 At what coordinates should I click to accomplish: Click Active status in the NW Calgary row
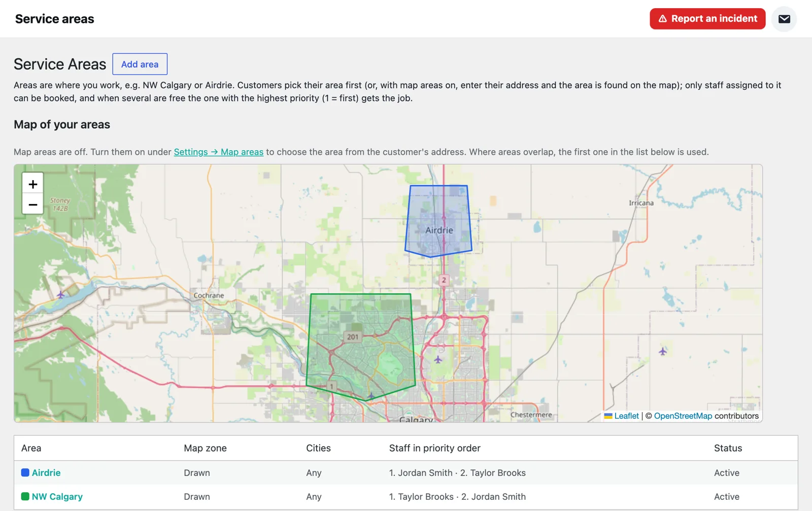[x=727, y=496]
